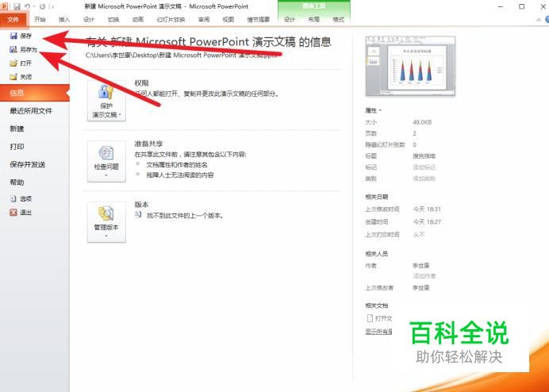Click the 准备共享 heading
This screenshot has height=392, width=549.
point(149,144)
